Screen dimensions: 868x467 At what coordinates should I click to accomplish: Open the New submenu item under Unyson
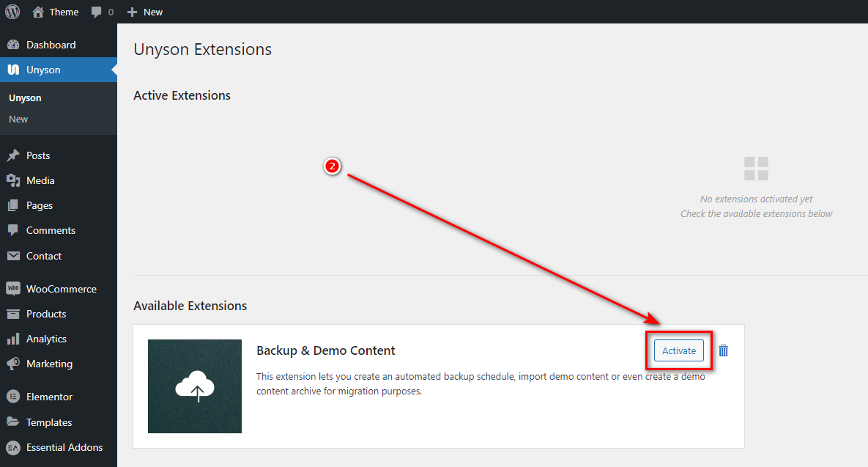tap(18, 119)
